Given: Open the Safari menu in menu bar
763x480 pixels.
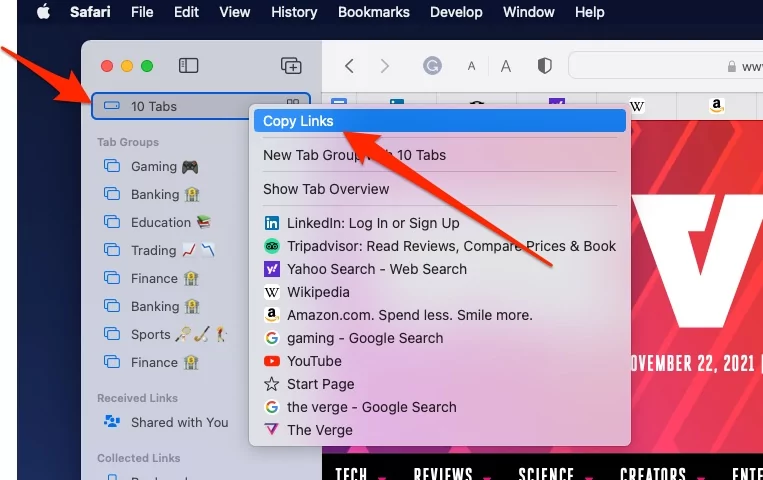Looking at the screenshot, I should 90,12.
